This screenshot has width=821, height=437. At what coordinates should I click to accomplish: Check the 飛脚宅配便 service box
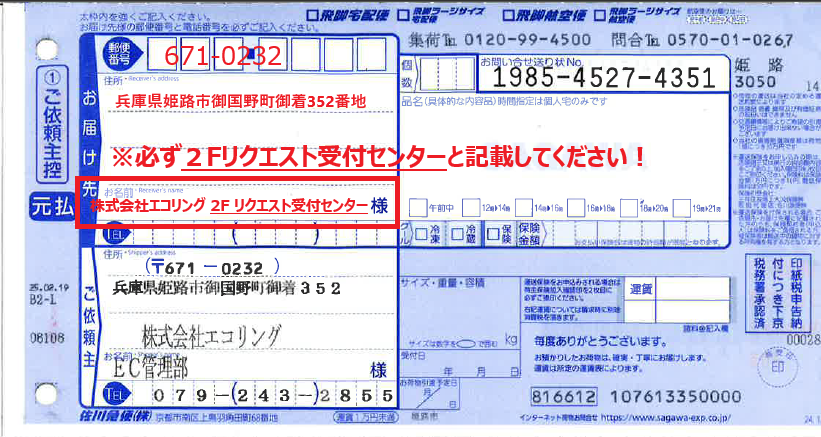[x=312, y=15]
